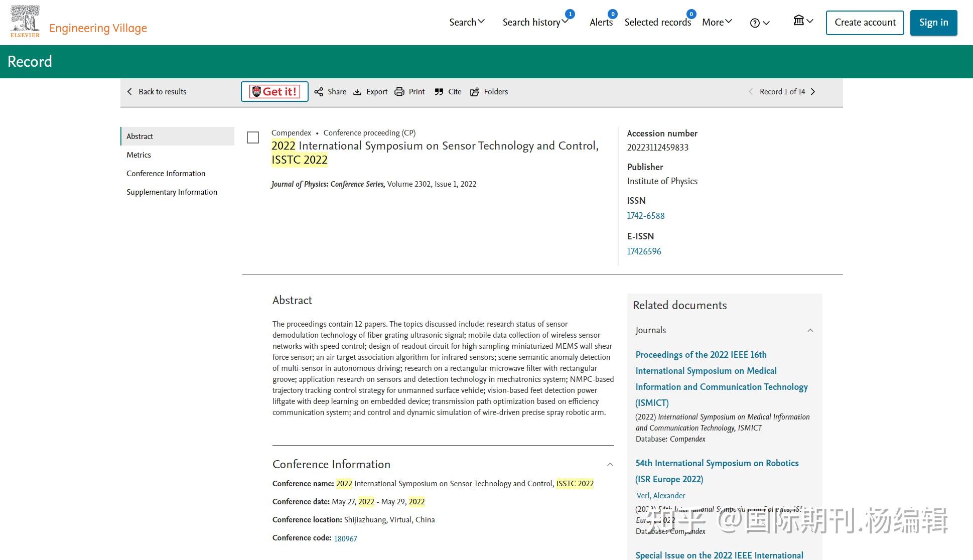The width and height of the screenshot is (973, 560).
Task: Open the help menu
Action: point(759,23)
